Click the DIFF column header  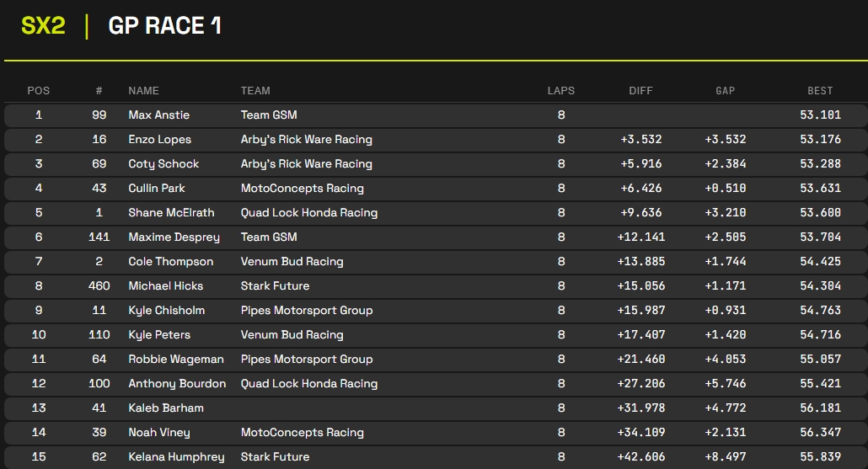tap(640, 91)
